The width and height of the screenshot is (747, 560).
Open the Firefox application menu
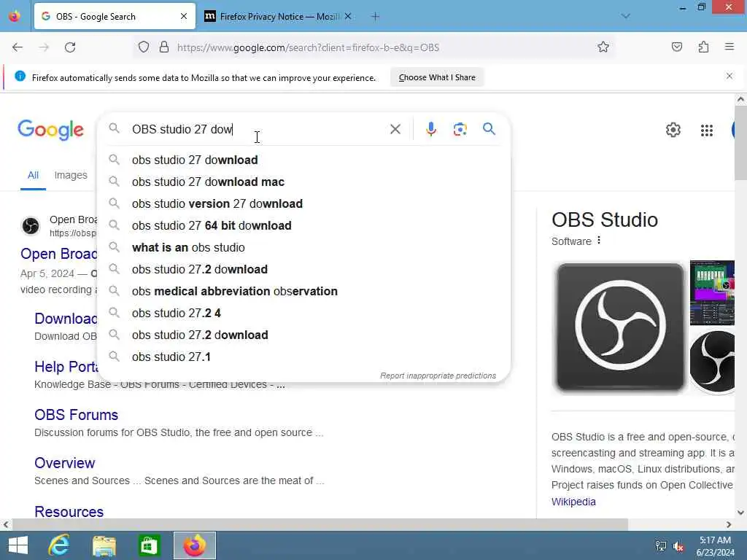729,47
